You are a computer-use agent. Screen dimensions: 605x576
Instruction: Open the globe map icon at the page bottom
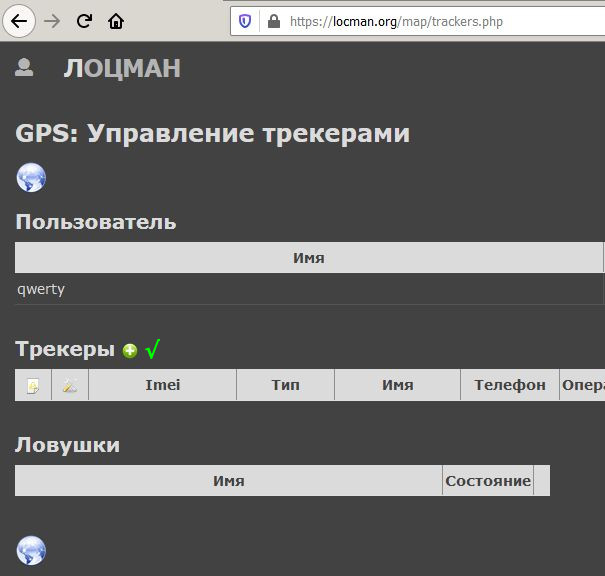point(31,551)
